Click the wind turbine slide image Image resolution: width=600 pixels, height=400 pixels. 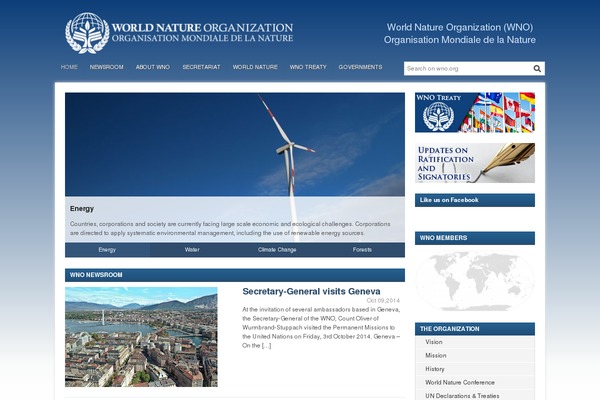(235, 144)
